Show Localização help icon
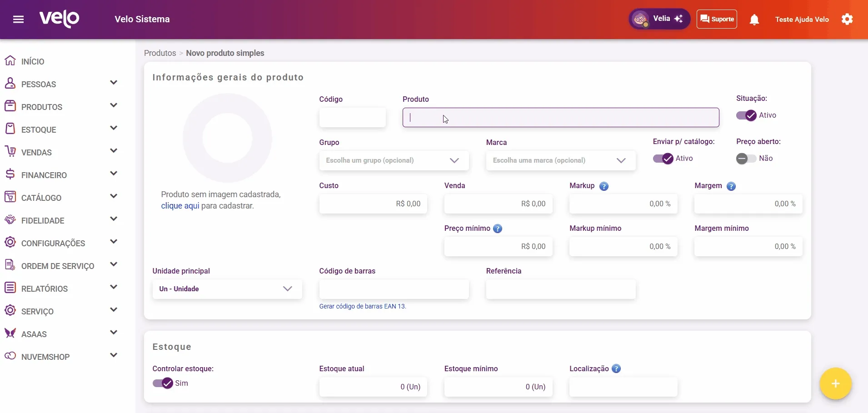This screenshot has width=868, height=413. [x=616, y=369]
